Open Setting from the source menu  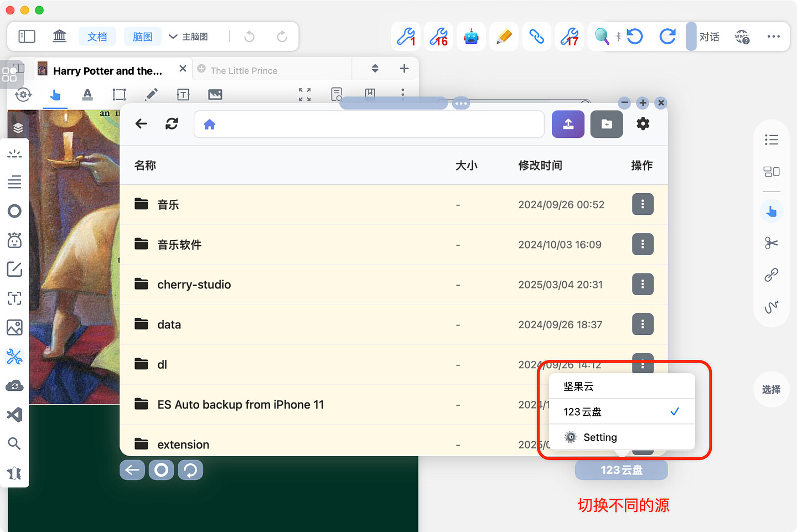pyautogui.click(x=622, y=437)
